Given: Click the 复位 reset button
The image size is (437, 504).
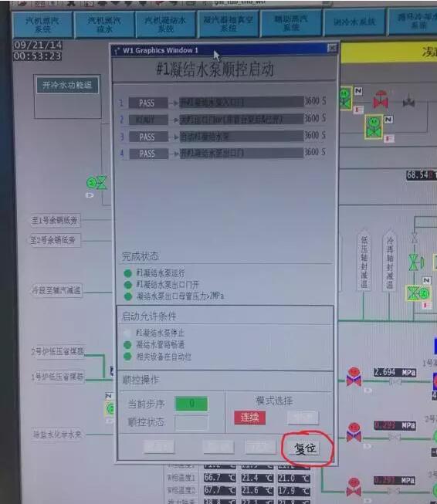Looking at the screenshot, I should 306,448.
